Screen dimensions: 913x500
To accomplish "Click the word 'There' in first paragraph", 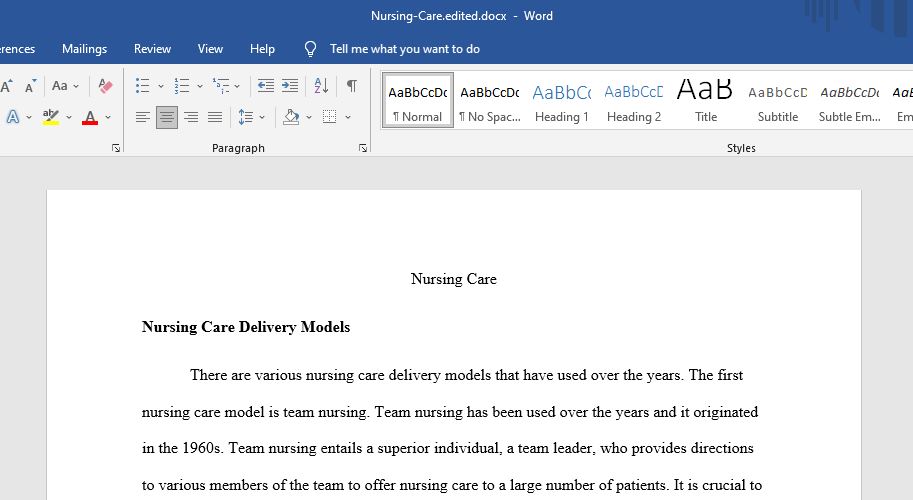I will tap(208, 375).
